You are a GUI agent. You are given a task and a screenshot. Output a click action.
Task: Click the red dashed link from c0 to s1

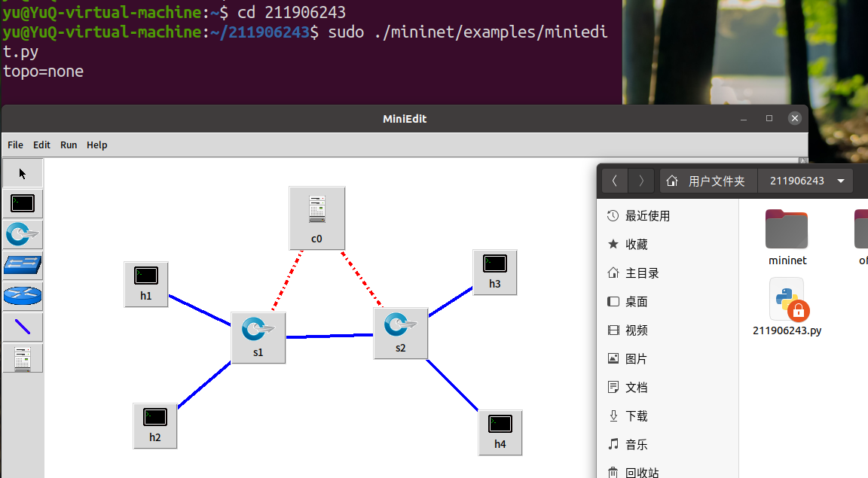pos(287,281)
